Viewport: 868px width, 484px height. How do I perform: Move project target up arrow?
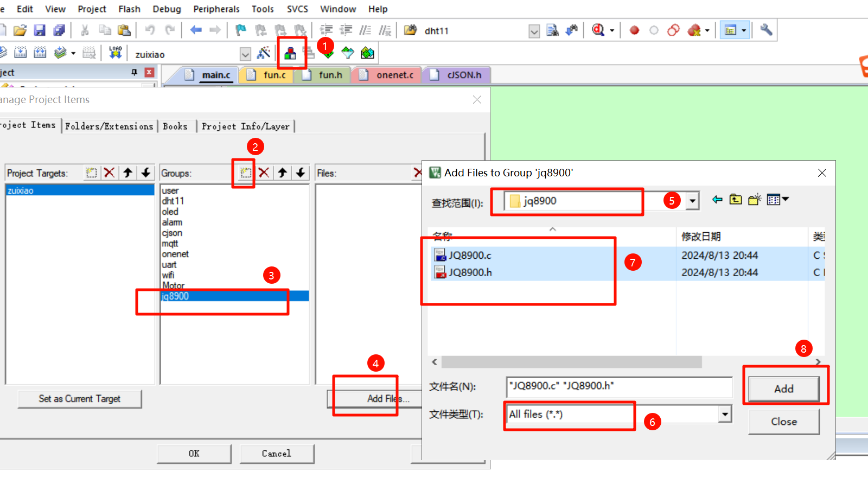127,173
